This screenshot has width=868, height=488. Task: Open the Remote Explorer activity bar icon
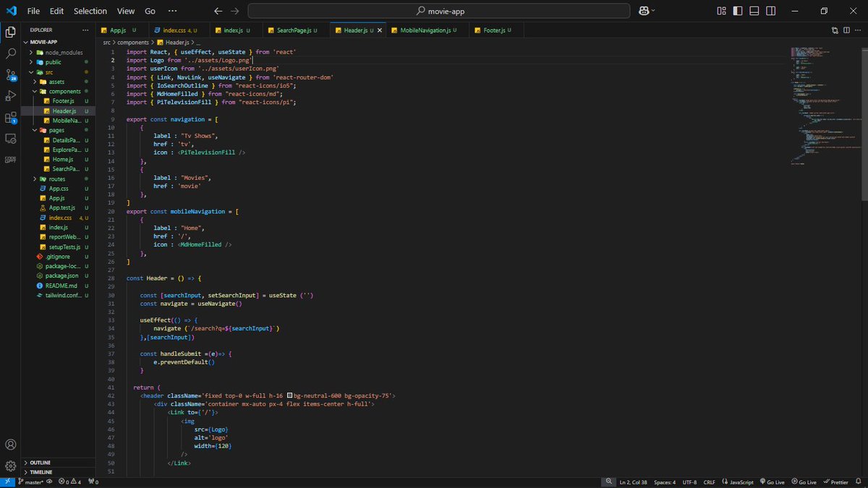11,138
